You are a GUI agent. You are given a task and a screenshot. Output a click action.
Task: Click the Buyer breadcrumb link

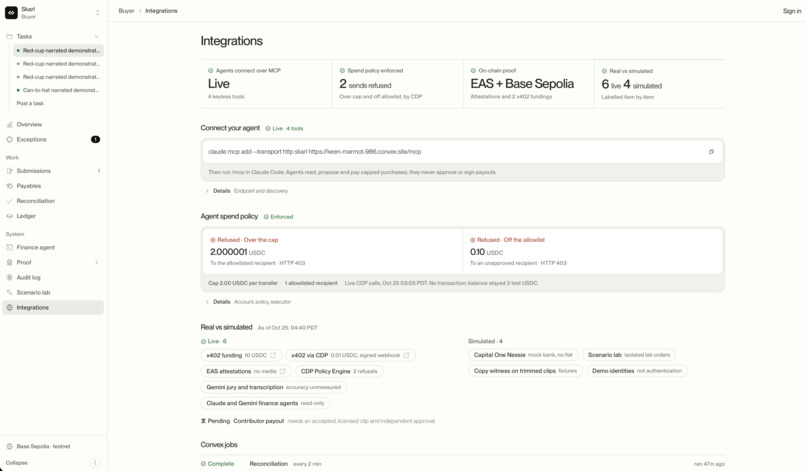pyautogui.click(x=126, y=11)
